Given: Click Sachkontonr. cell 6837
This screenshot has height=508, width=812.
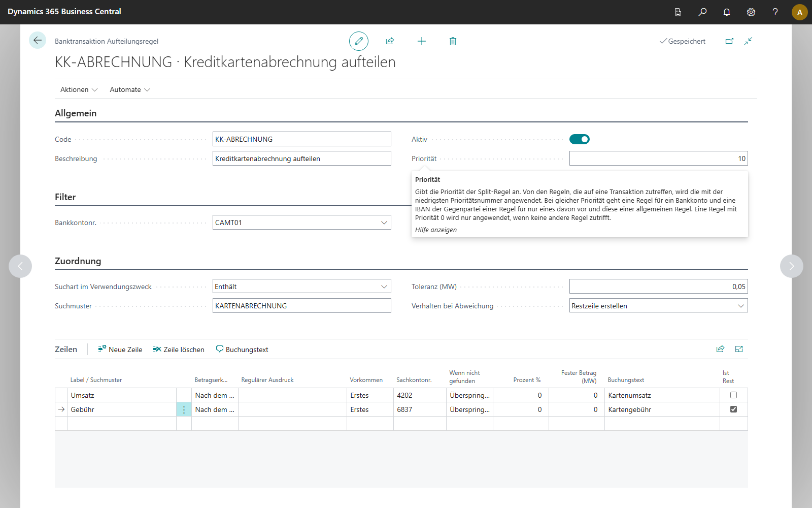Looking at the screenshot, I should 420,409.
